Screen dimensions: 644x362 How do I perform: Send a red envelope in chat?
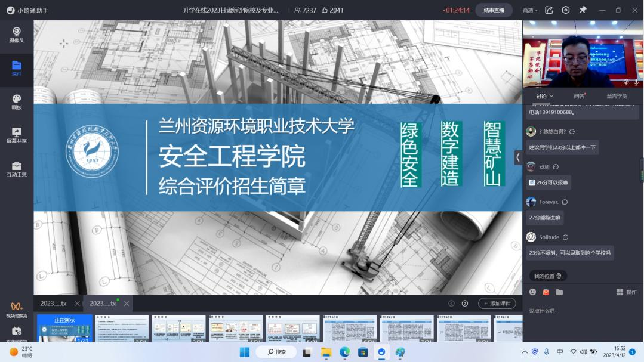coord(546,292)
